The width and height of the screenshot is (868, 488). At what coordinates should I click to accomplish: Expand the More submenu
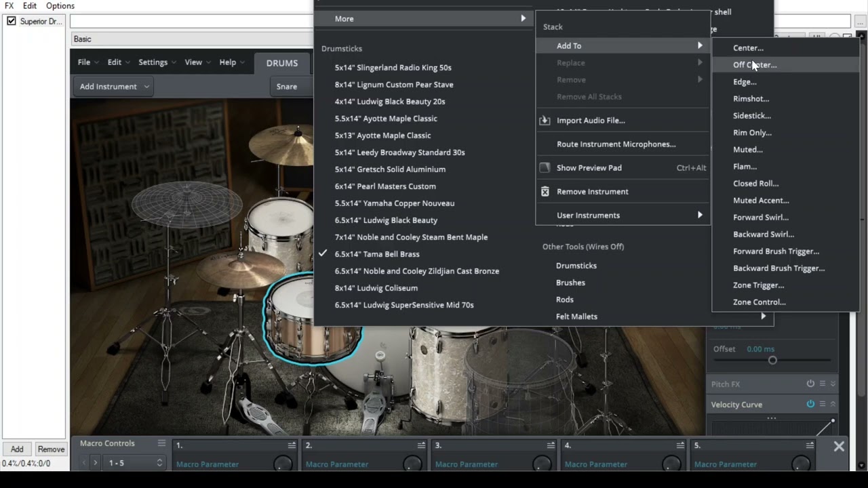tap(424, 18)
